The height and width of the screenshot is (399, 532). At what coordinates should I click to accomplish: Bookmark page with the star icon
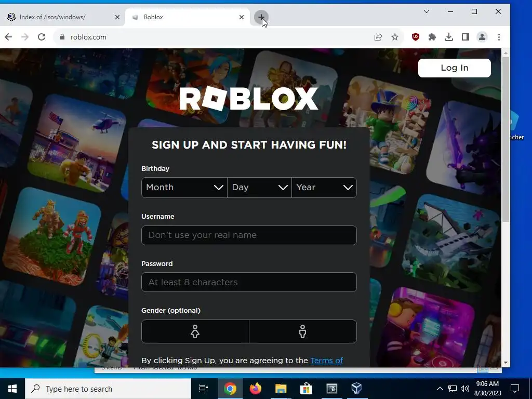(x=395, y=37)
